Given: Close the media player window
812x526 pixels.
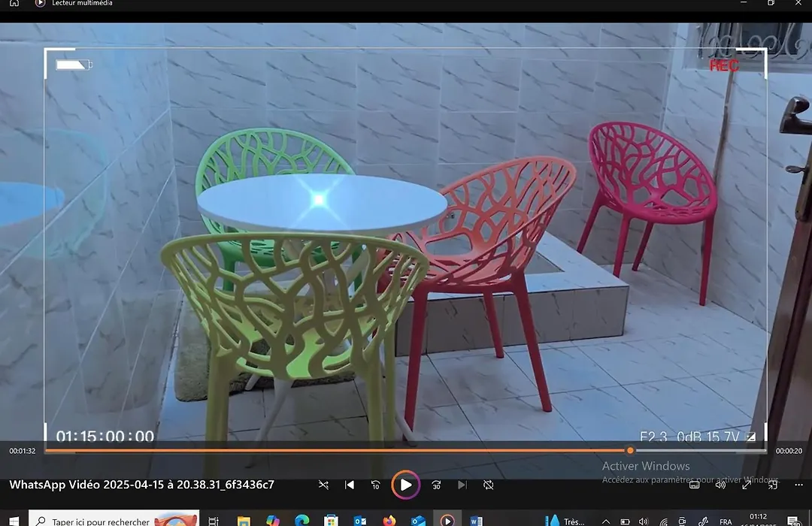Looking at the screenshot, I should [798, 2].
